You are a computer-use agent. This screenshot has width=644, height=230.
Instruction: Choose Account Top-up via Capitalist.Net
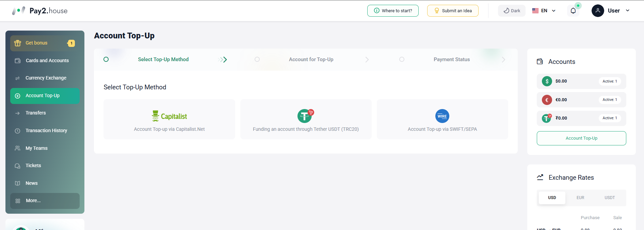click(169, 119)
